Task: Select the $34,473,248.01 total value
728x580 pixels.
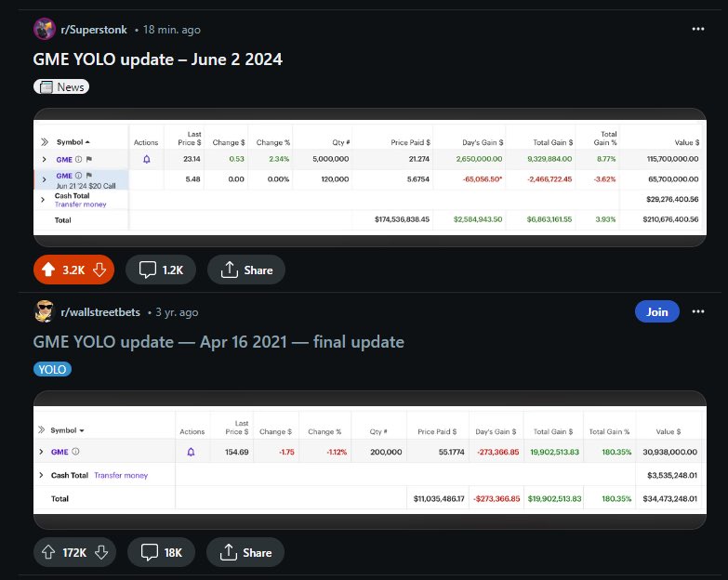Action: pyautogui.click(x=670, y=499)
